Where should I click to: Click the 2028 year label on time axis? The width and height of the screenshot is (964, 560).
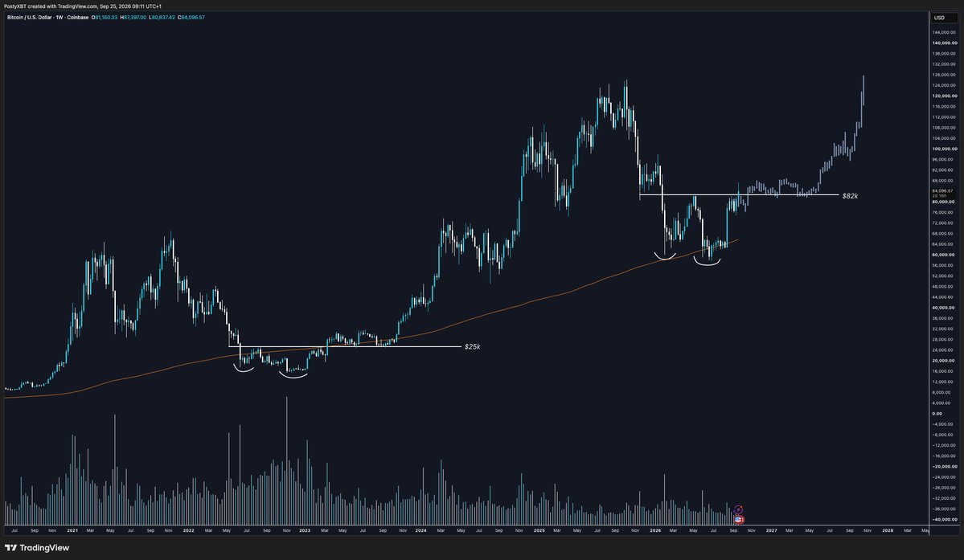point(888,530)
